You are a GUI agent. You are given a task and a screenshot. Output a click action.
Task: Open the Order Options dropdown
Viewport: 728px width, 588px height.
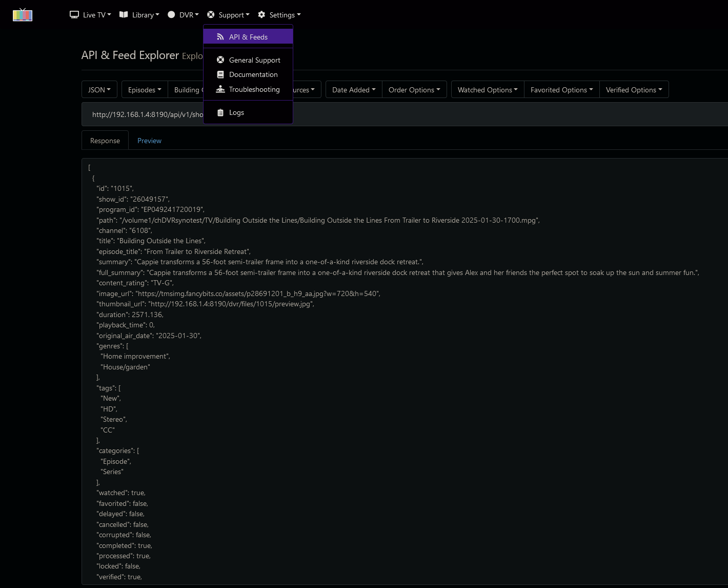click(414, 90)
